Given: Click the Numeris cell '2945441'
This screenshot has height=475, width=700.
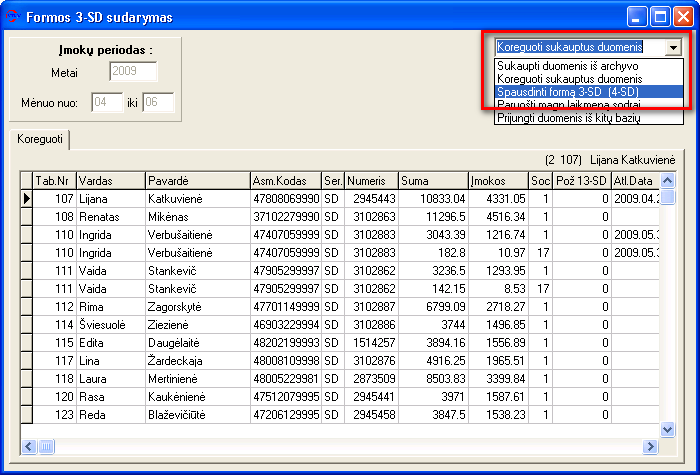Looking at the screenshot, I should click(x=371, y=397).
